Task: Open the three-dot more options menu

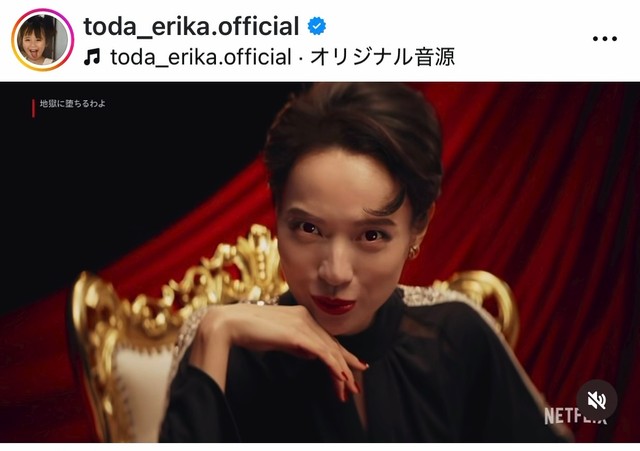Action: coord(604,39)
